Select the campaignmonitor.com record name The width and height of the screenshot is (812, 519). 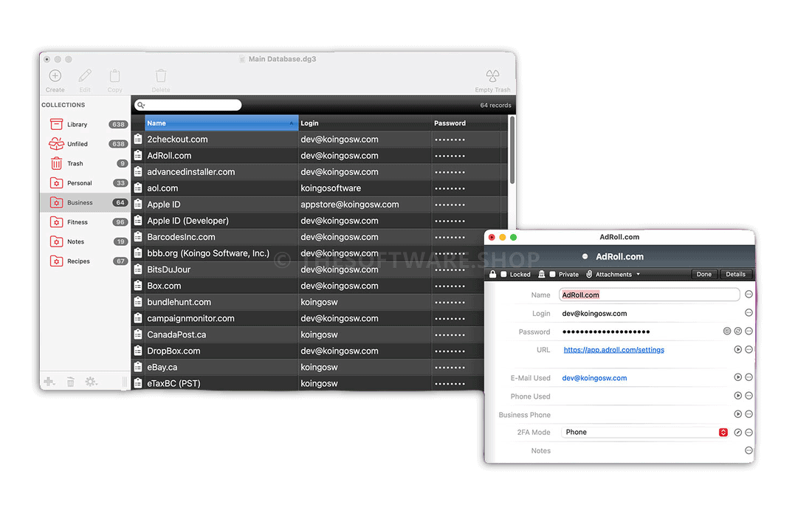click(x=190, y=318)
